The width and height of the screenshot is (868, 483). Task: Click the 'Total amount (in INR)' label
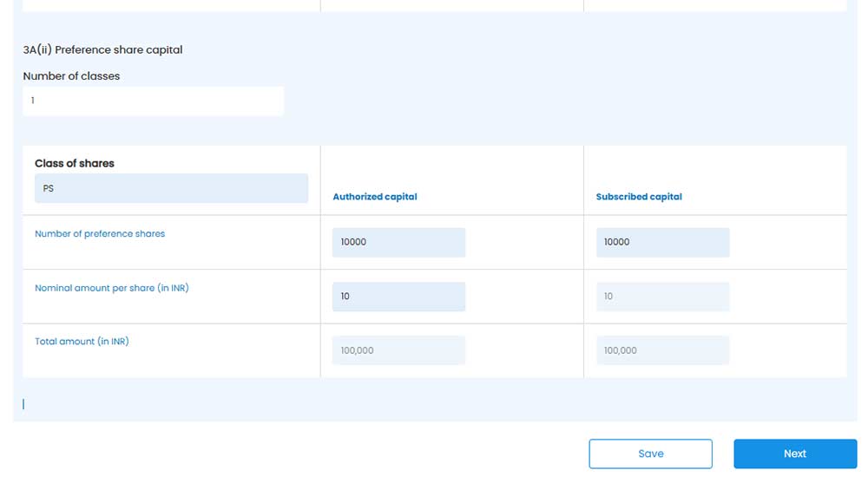(x=82, y=342)
